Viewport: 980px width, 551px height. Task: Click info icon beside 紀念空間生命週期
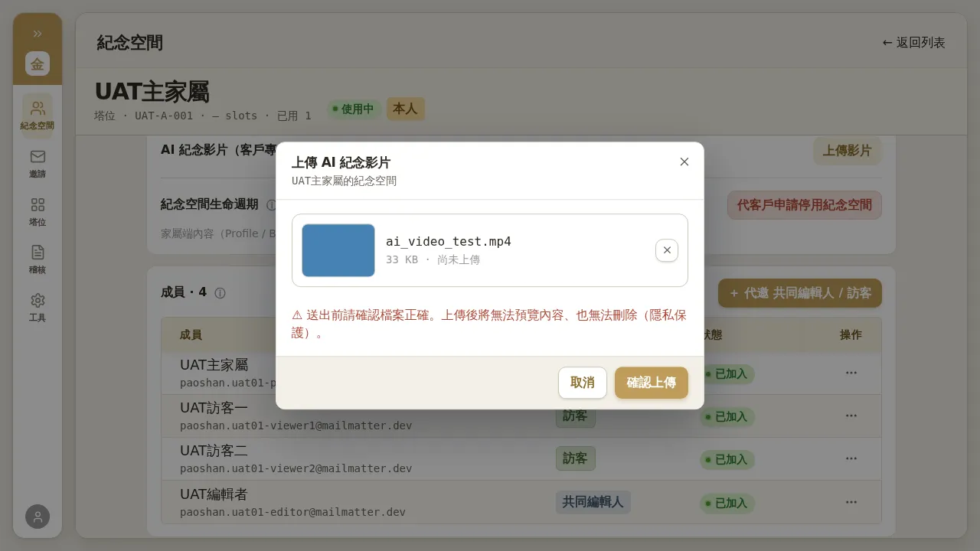tap(271, 205)
